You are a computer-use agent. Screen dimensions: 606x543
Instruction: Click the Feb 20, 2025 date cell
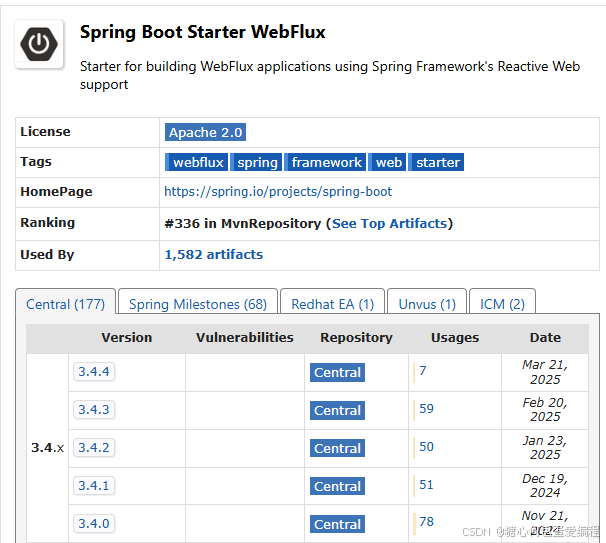(545, 410)
